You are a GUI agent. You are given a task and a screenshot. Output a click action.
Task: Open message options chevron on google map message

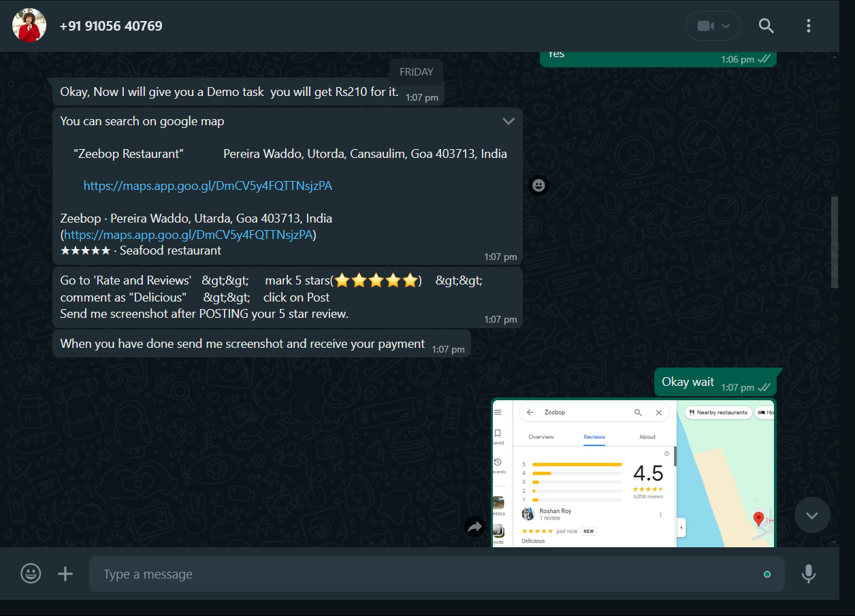[509, 121]
